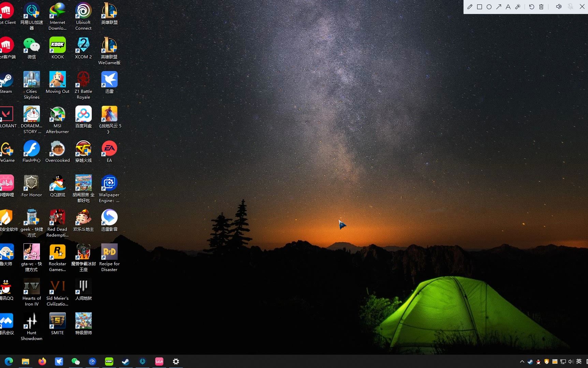588x368 pixels.
Task: Open File Explorer from the taskbar
Action: coord(26,361)
